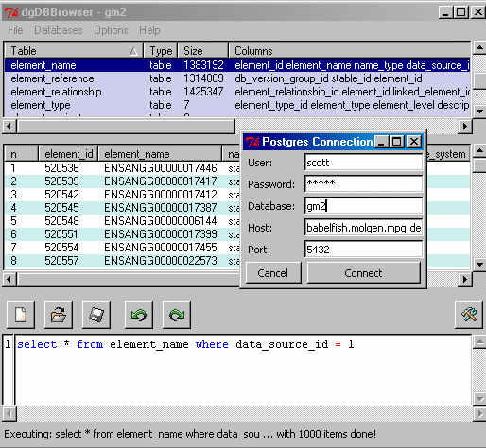The width and height of the screenshot is (486, 448).
Task: Open the File menu
Action: 15,30
